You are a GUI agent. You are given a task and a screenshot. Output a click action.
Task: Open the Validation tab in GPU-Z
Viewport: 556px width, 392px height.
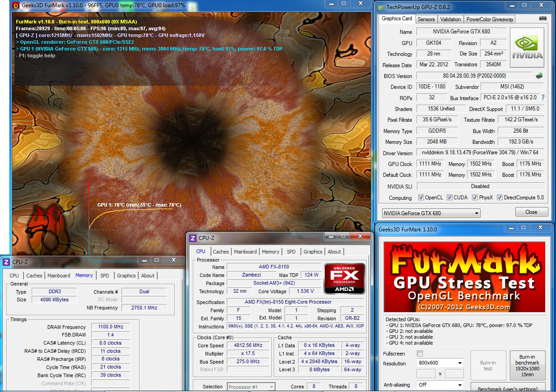pos(451,19)
